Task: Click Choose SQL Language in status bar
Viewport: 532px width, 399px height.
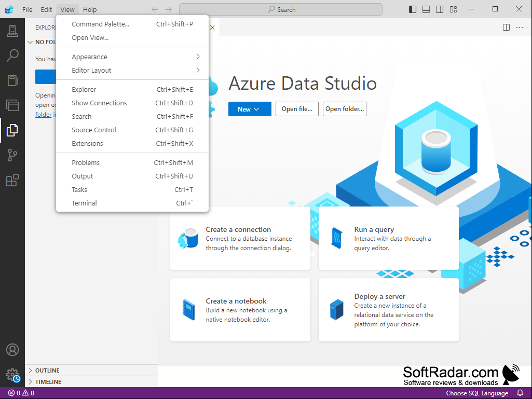Action: (477, 393)
